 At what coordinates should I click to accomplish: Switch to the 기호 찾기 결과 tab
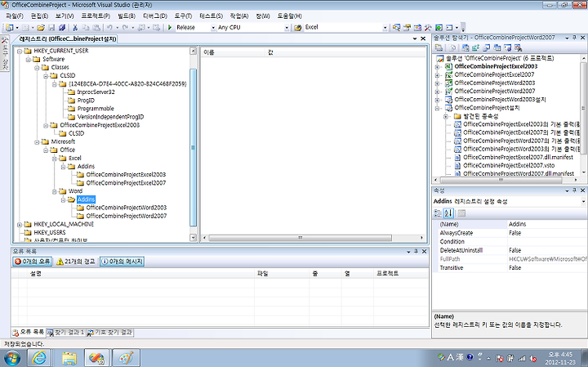pyautogui.click(x=110, y=333)
